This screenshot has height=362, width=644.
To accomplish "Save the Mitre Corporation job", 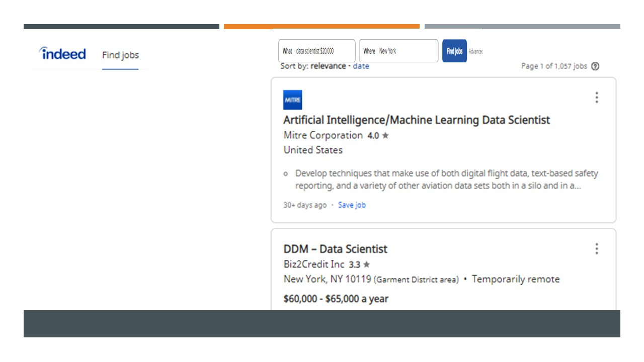I will pos(352,205).
